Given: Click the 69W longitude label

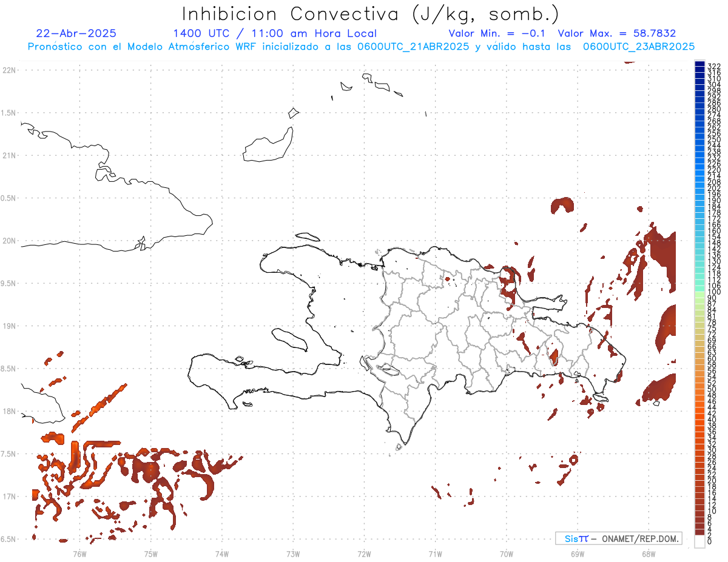Looking at the screenshot, I should 578,553.
